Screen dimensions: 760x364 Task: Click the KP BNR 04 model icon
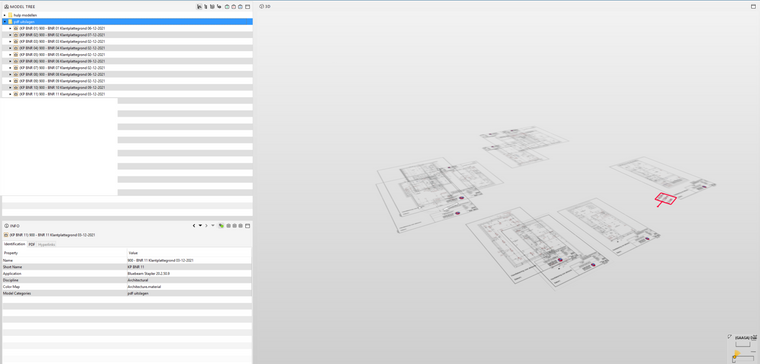pyautogui.click(x=16, y=48)
